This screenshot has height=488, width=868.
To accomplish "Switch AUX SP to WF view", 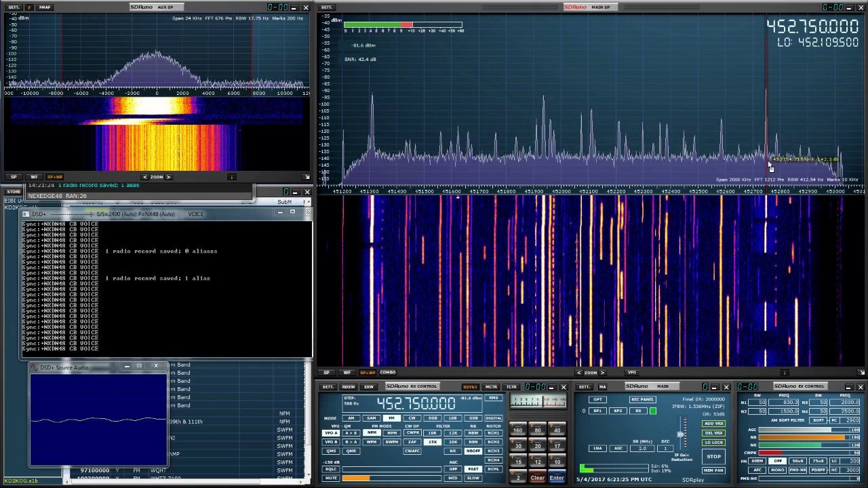I will click(34, 177).
